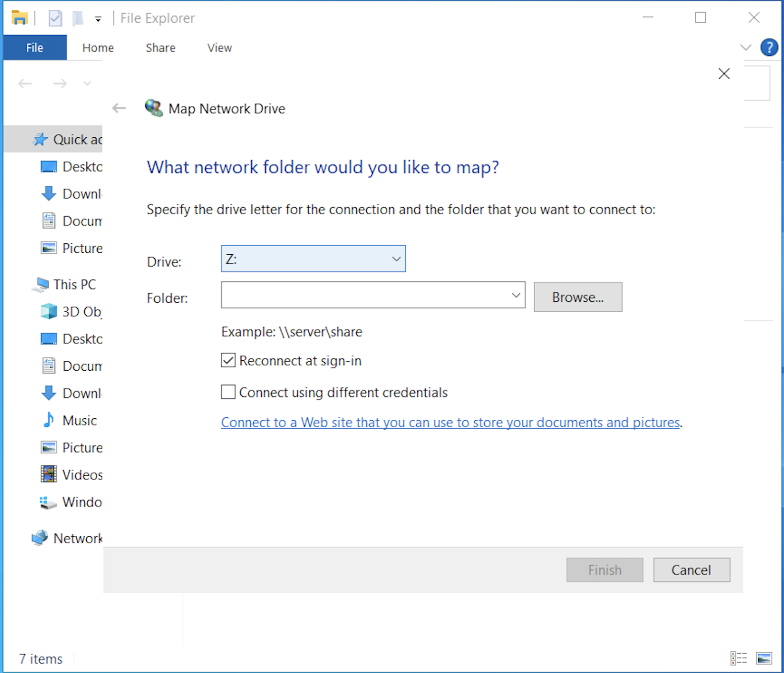This screenshot has height=673, width=784.
Task: Expand the Folder path dropdown arrow
Action: (515, 295)
